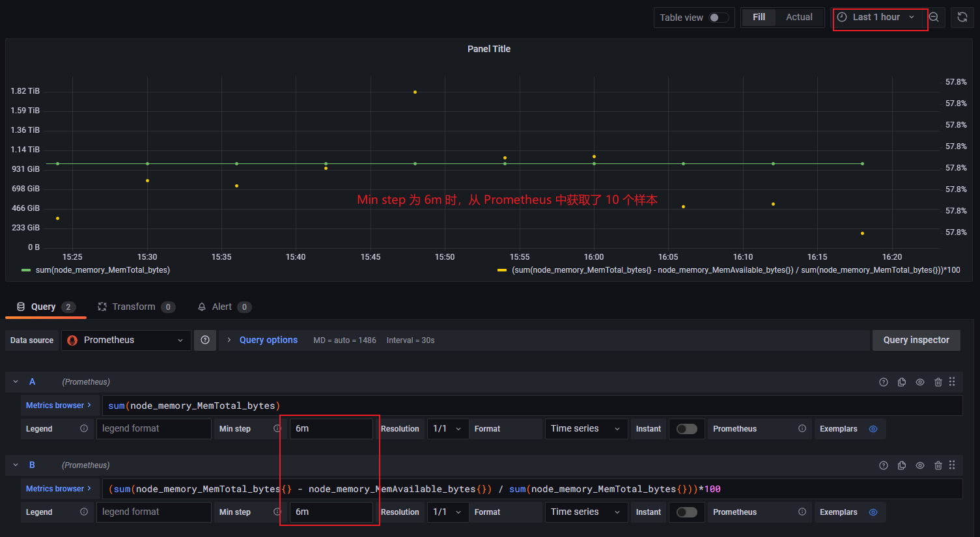Select Actual display mode

pyautogui.click(x=799, y=18)
